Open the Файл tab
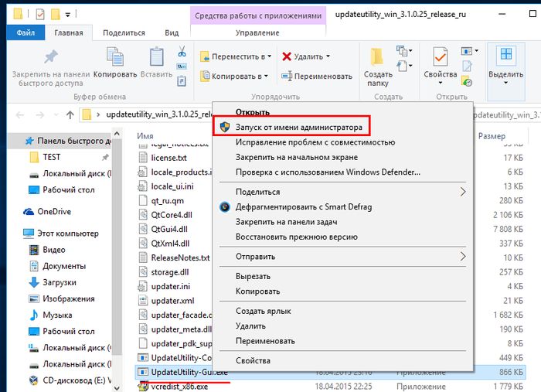This screenshot has height=392, width=541. coord(25,33)
